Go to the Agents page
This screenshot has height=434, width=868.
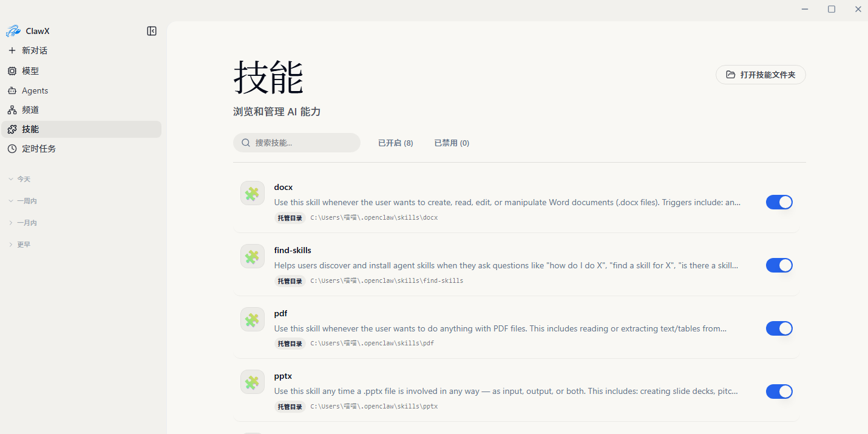point(81,90)
